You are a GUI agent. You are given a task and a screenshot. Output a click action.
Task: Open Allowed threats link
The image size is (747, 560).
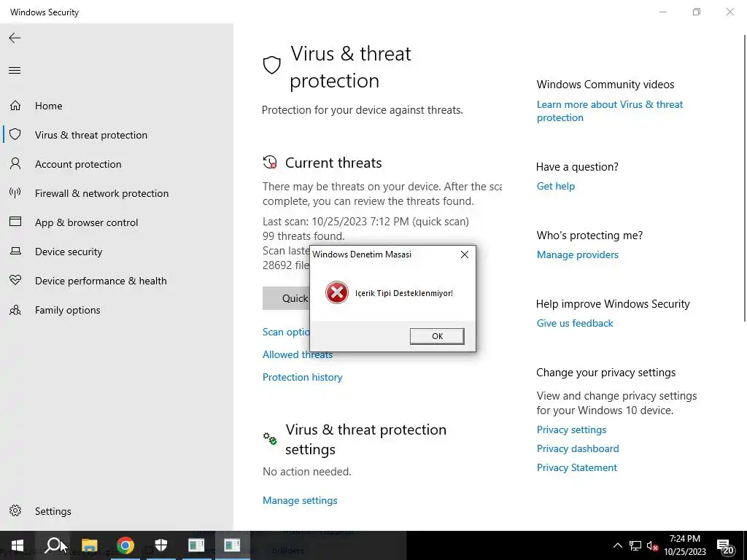pyautogui.click(x=298, y=354)
